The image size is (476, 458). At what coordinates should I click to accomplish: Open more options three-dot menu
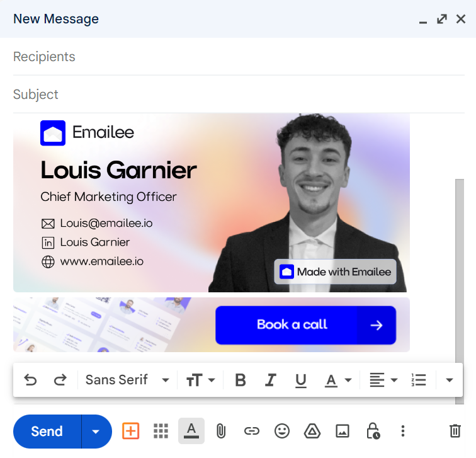pos(403,431)
